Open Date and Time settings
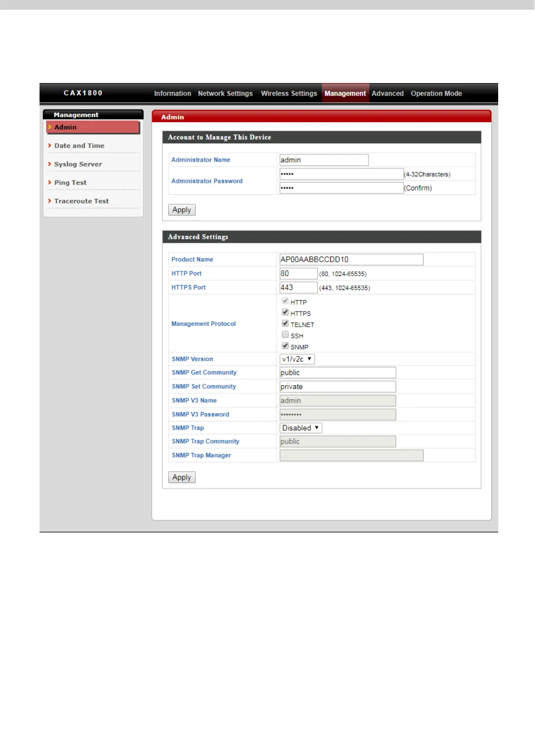Screen dimensions: 535x756 [79, 146]
